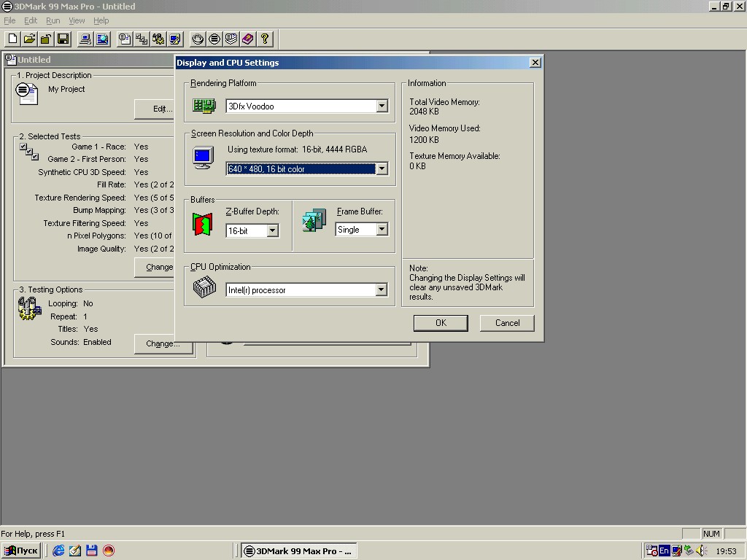Viewport: 747px width, 560px height.
Task: Open the 640 * 480 resolution dropdown
Action: click(x=382, y=168)
